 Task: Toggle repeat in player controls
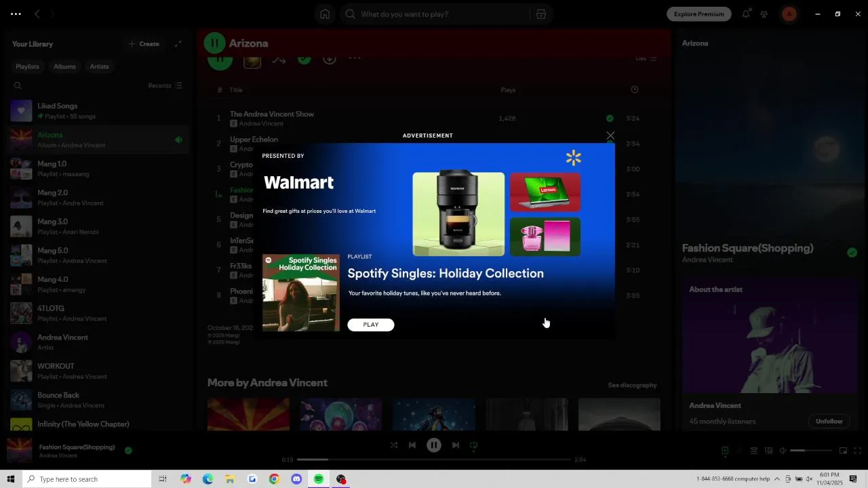tap(474, 445)
